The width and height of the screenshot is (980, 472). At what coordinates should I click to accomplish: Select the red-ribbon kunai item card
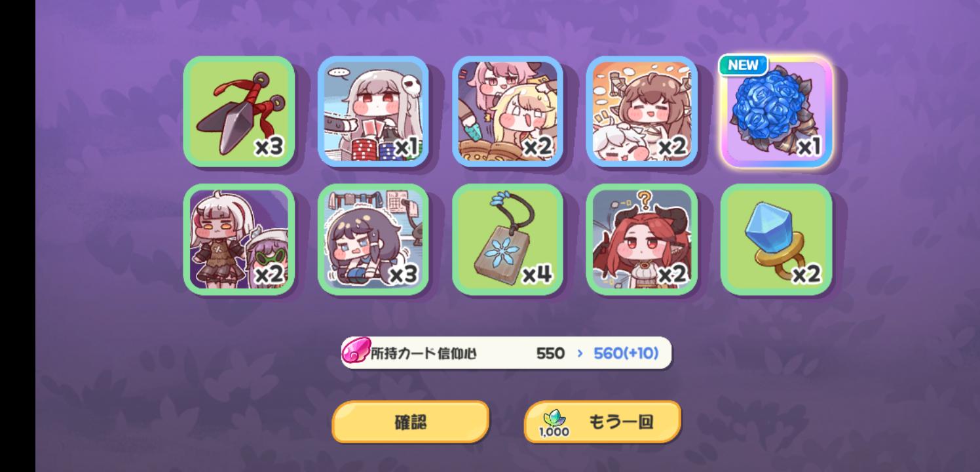point(239,111)
